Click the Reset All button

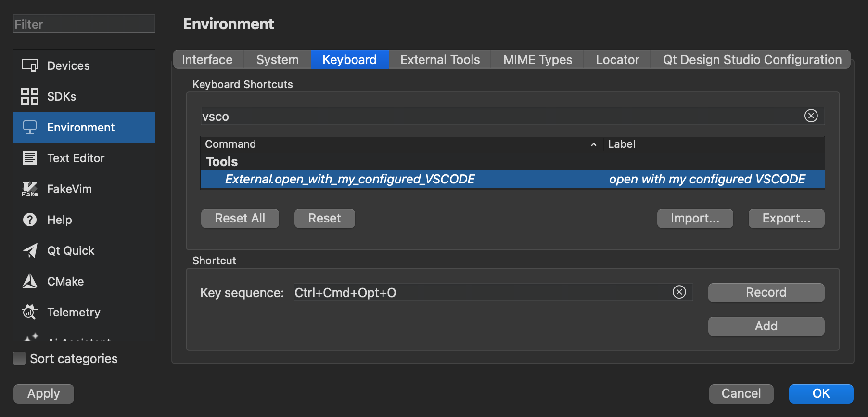[240, 219]
